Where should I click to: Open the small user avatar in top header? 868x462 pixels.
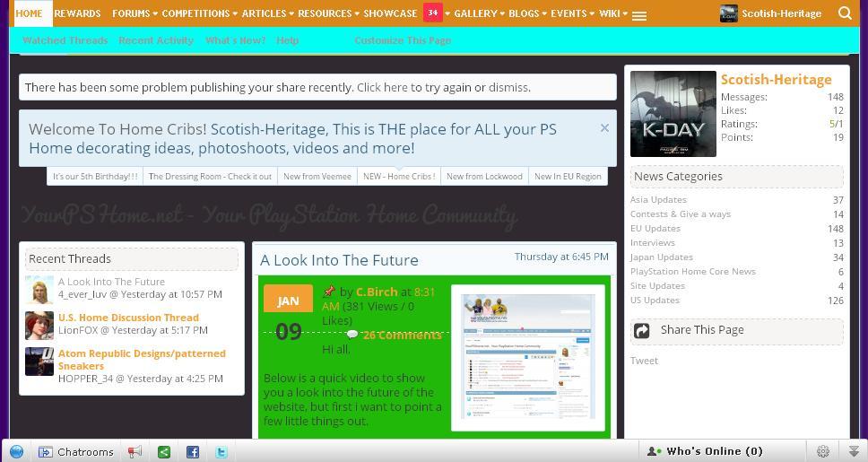tap(728, 13)
